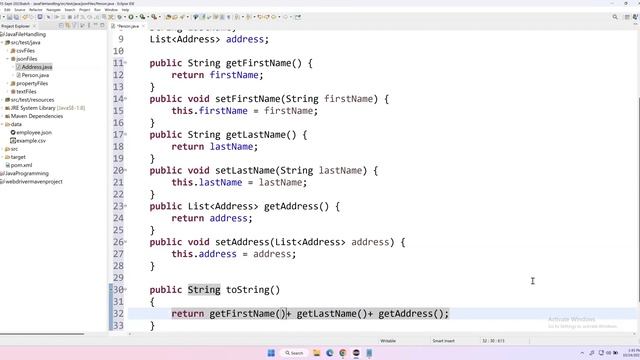The height and width of the screenshot is (360, 640).
Task: Select the Person.java editor tab
Action: pos(128,26)
